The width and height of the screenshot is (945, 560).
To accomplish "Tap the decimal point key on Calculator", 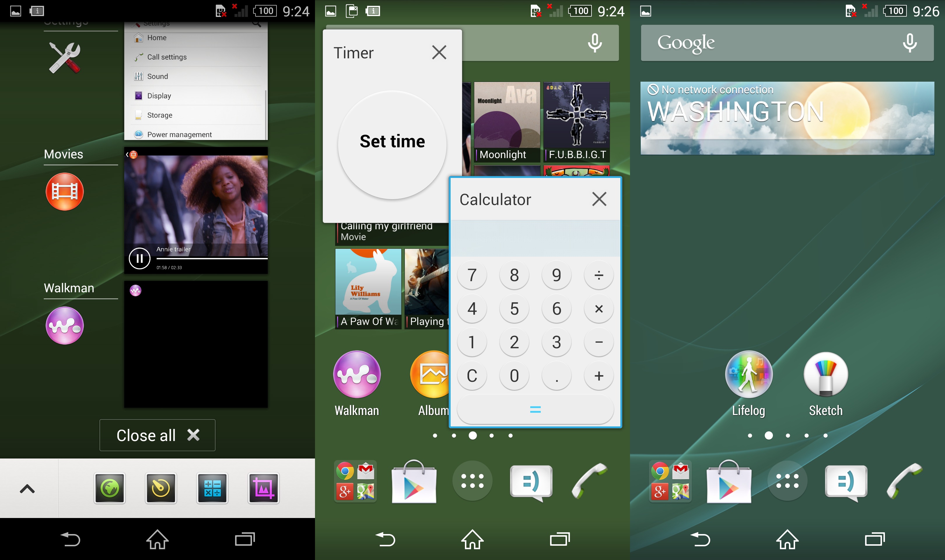I will point(556,376).
